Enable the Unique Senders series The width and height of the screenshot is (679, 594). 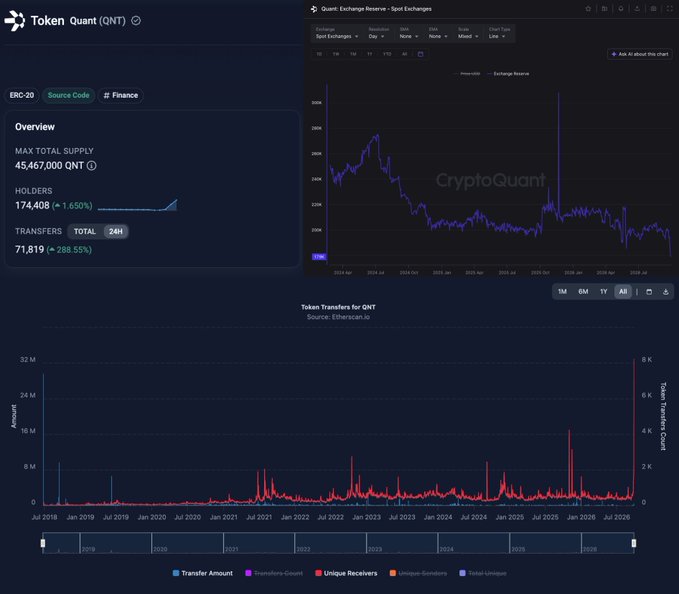tap(418, 573)
